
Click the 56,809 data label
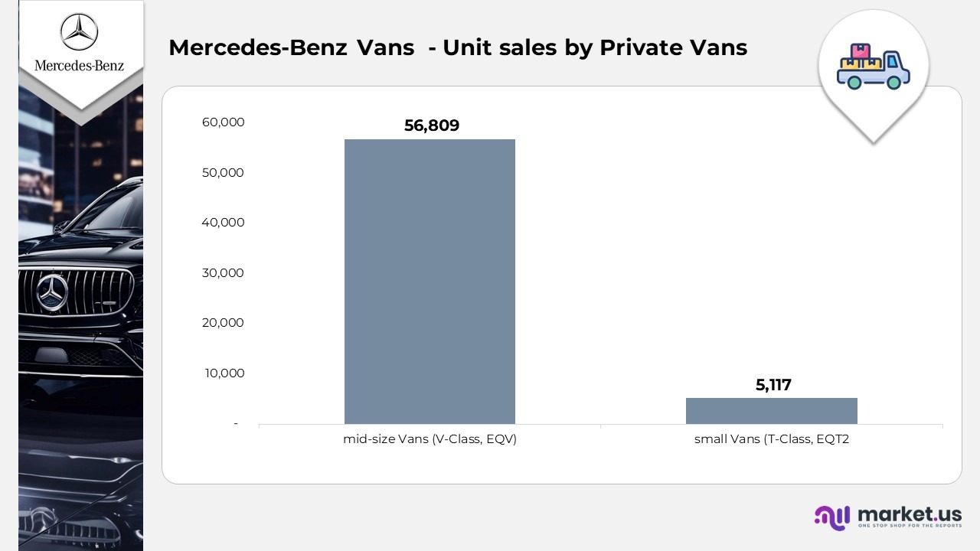click(x=432, y=126)
